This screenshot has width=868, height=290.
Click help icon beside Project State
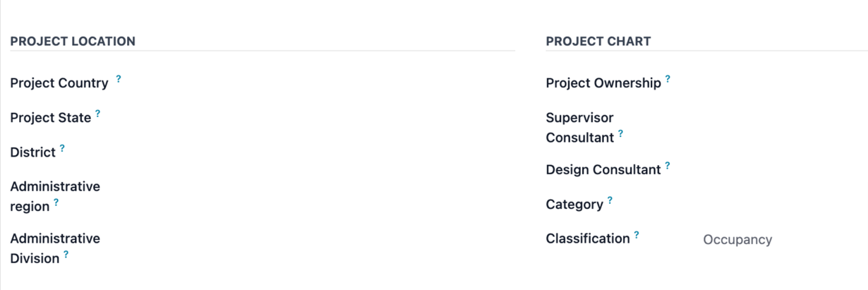point(98,113)
